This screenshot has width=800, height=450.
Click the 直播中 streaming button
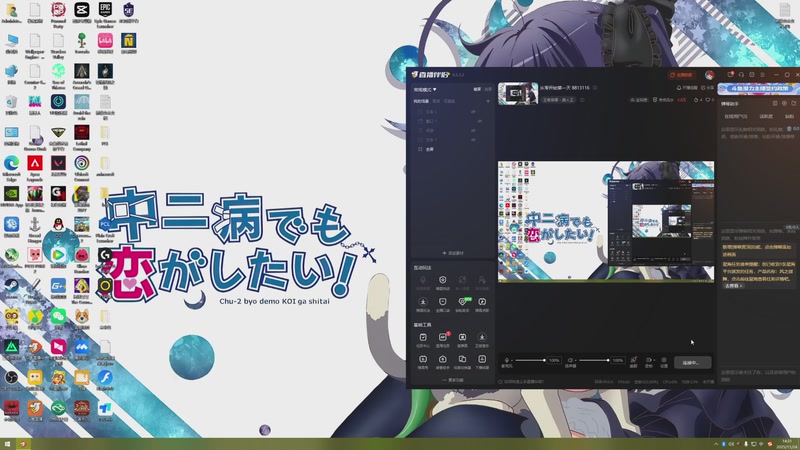click(692, 363)
